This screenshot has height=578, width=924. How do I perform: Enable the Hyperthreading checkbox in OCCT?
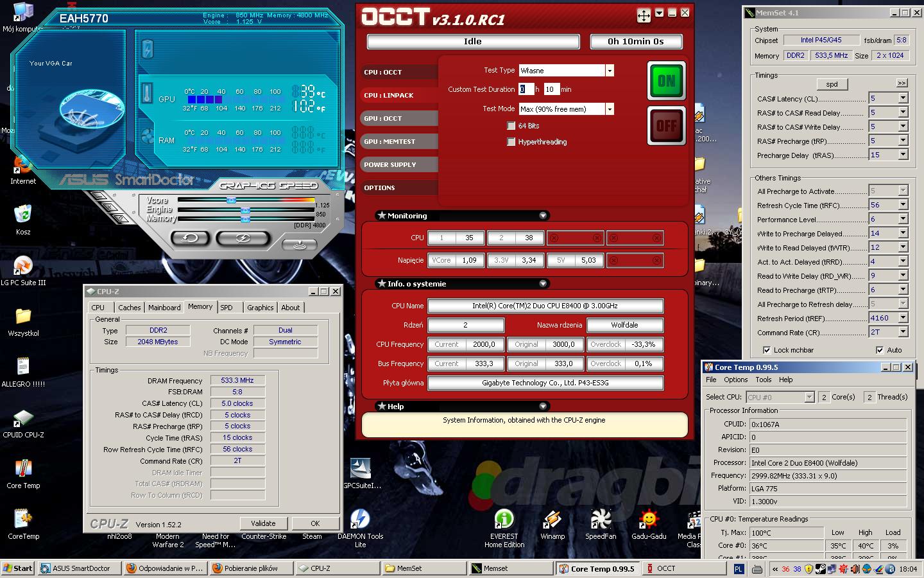(511, 142)
